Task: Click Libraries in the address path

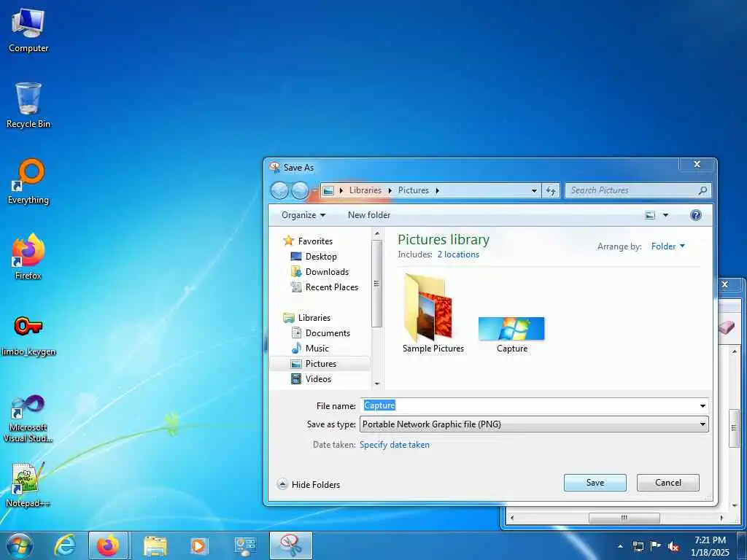Action: coord(365,190)
